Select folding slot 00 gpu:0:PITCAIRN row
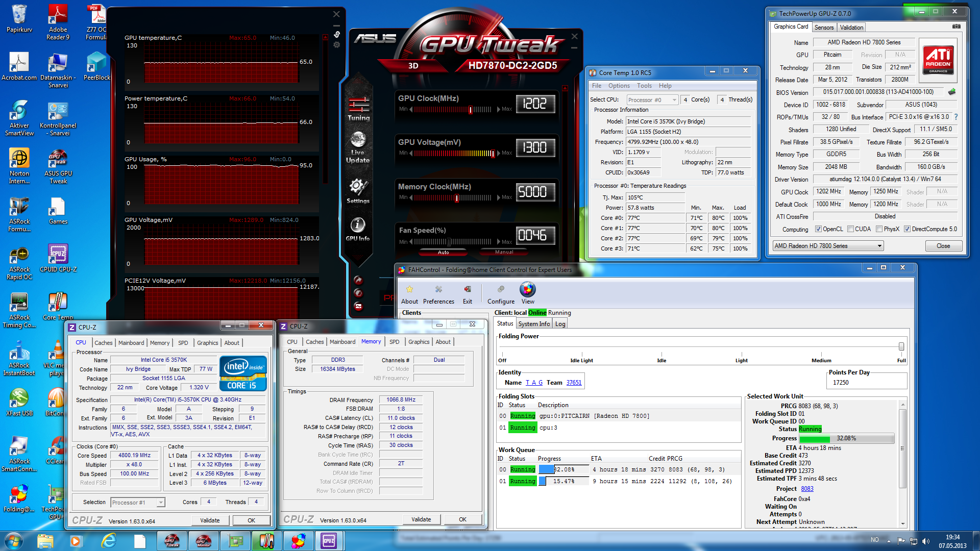This screenshot has width=980, height=551. pyautogui.click(x=619, y=416)
